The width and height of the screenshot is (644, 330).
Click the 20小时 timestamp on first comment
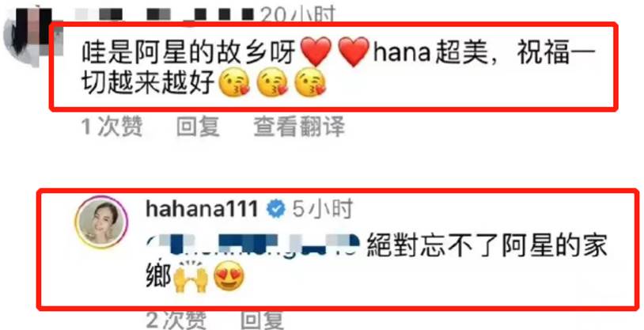point(298,15)
